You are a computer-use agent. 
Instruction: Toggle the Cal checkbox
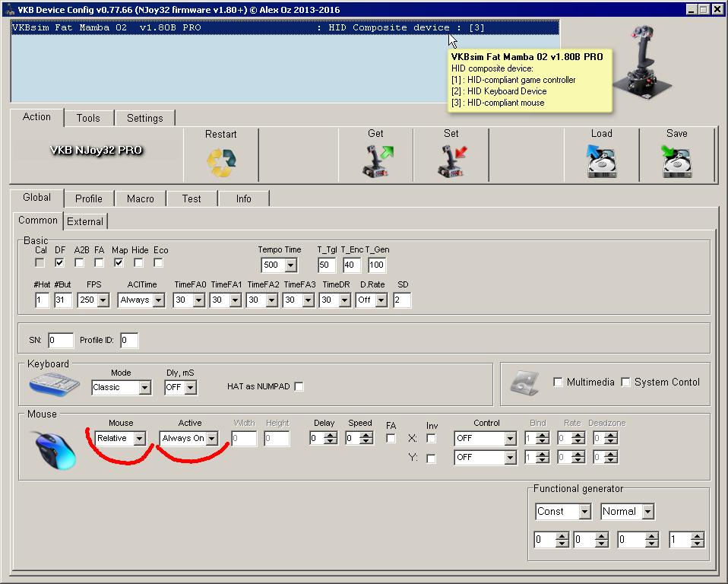(40, 263)
